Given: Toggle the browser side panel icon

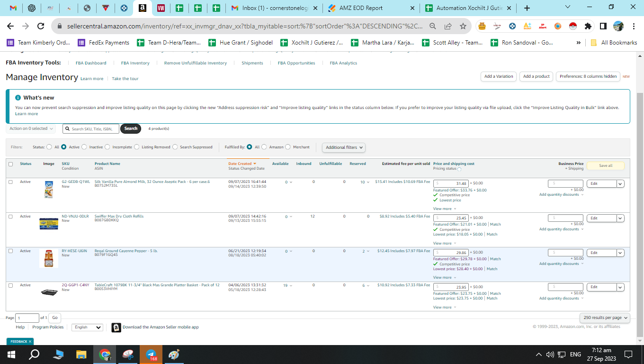Looking at the screenshot, I should (x=603, y=26).
